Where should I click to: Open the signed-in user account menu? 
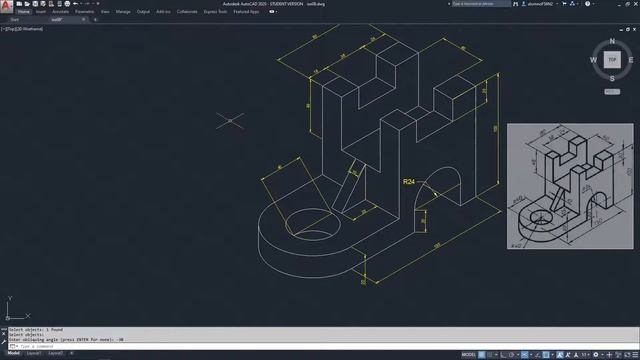pos(539,4)
